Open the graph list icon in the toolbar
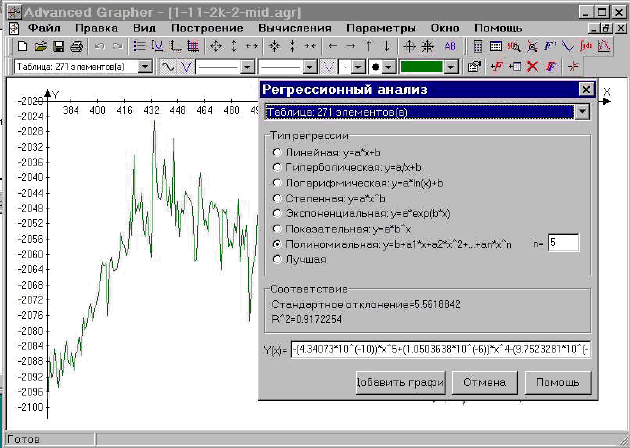The width and height of the screenshot is (630, 448). coord(139,46)
